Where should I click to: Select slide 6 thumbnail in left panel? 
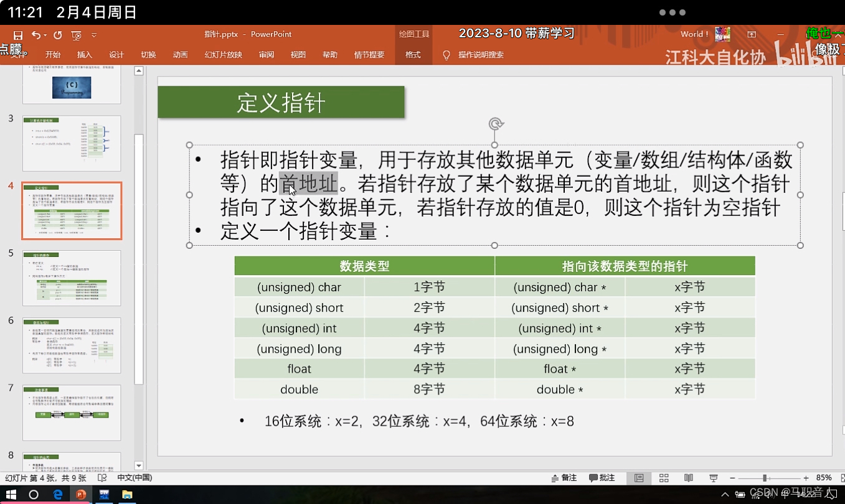(x=71, y=346)
